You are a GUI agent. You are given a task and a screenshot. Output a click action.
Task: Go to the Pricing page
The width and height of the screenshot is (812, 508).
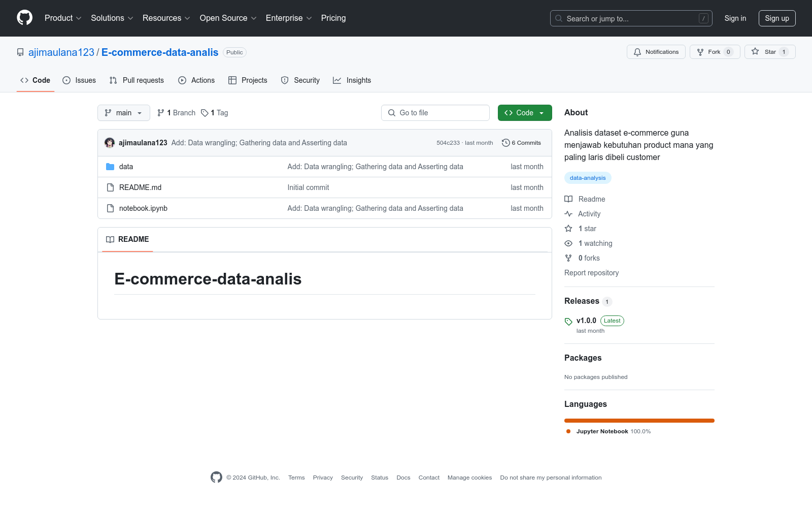[x=333, y=18]
